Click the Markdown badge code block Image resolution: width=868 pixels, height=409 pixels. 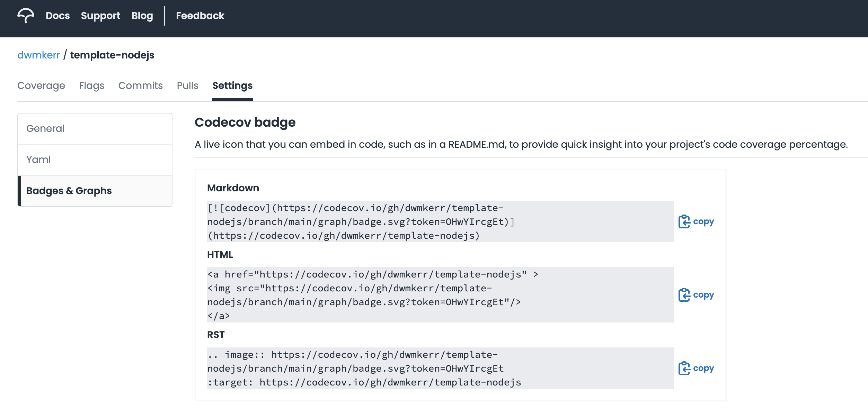[440, 221]
